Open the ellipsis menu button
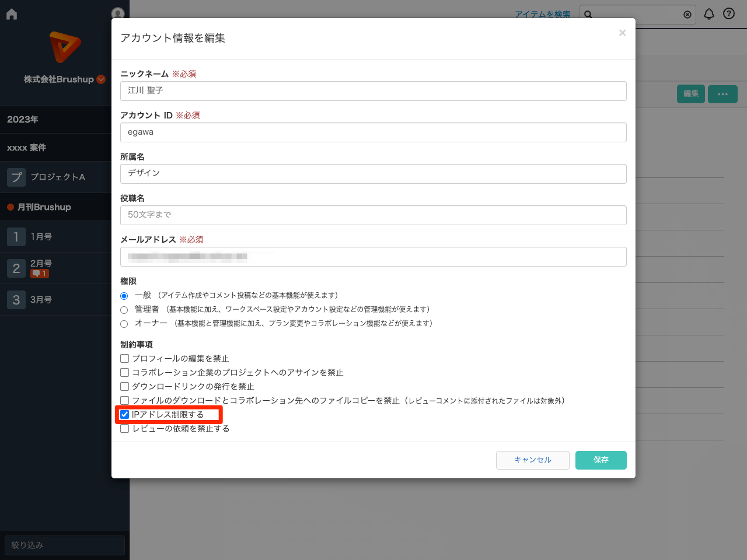Screen dimensions: 747x560 point(722,94)
